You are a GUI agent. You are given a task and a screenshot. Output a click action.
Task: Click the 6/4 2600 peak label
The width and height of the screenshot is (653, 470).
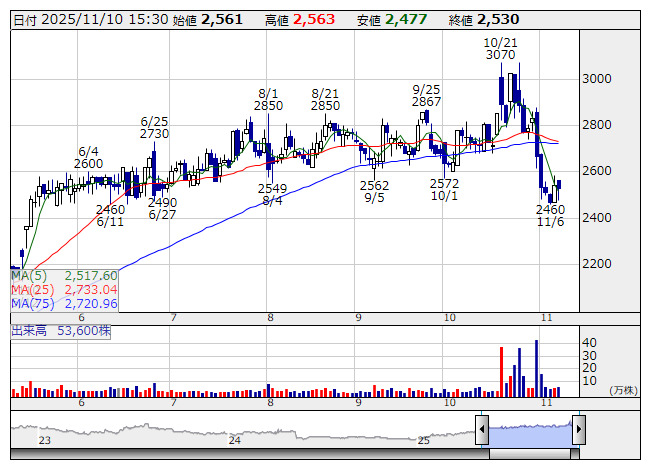(x=88, y=157)
